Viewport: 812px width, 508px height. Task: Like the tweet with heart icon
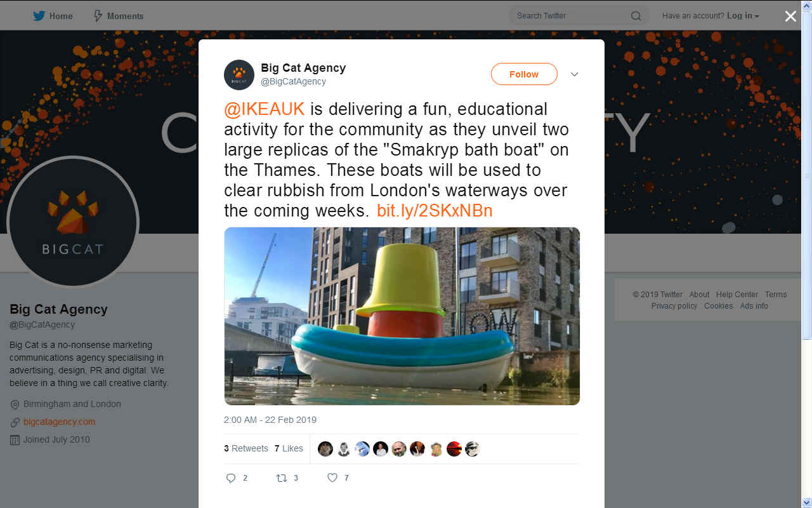pos(332,478)
